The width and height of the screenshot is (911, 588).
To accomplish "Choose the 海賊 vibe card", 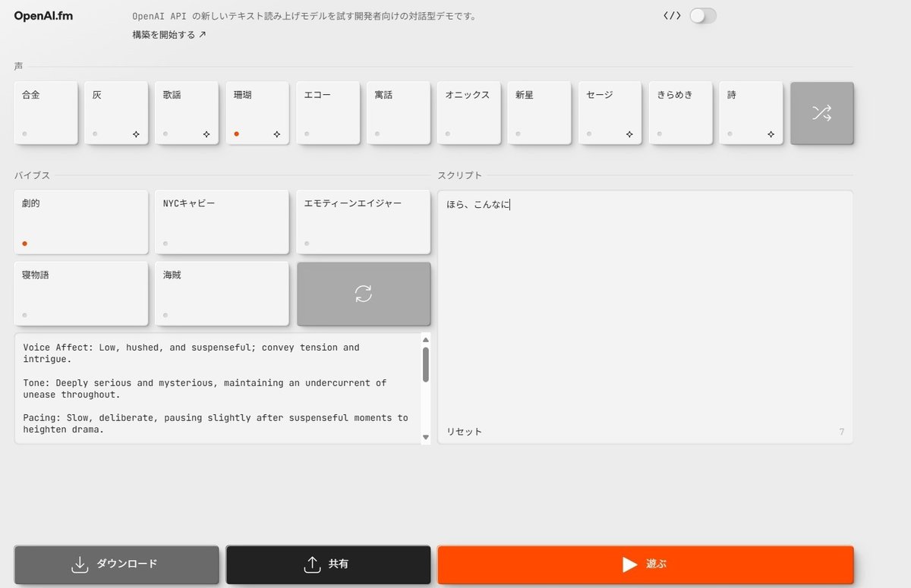I will coord(222,294).
